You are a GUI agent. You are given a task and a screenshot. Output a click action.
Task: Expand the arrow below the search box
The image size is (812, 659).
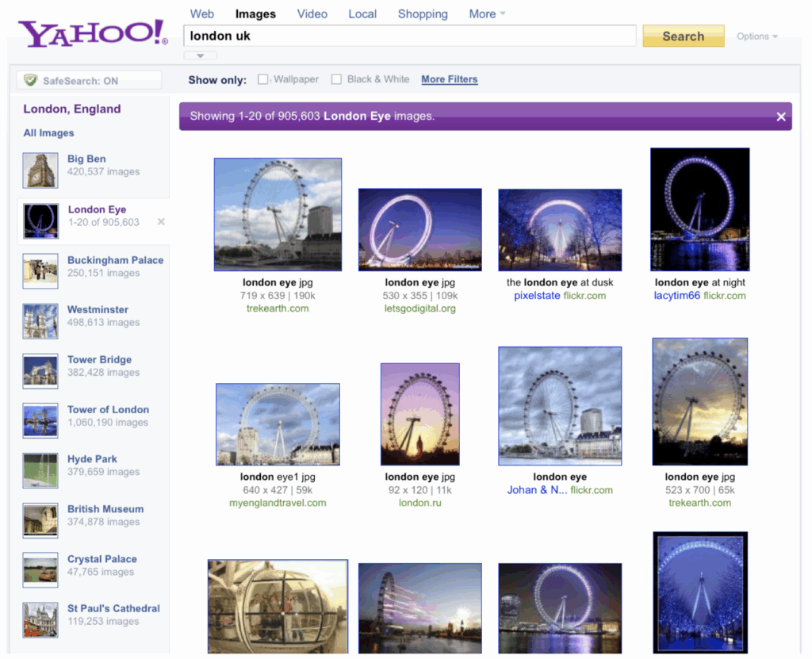pyautogui.click(x=200, y=56)
